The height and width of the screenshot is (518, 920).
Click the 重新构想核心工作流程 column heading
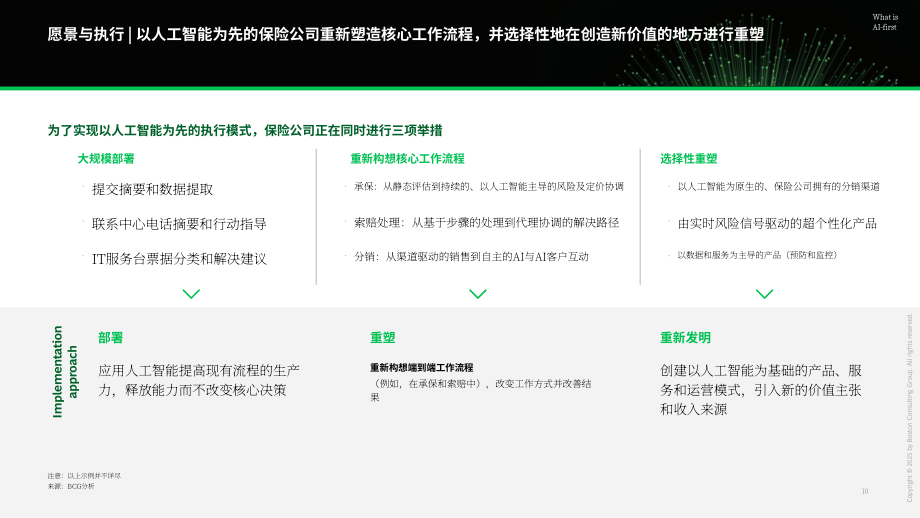pyautogui.click(x=407, y=159)
